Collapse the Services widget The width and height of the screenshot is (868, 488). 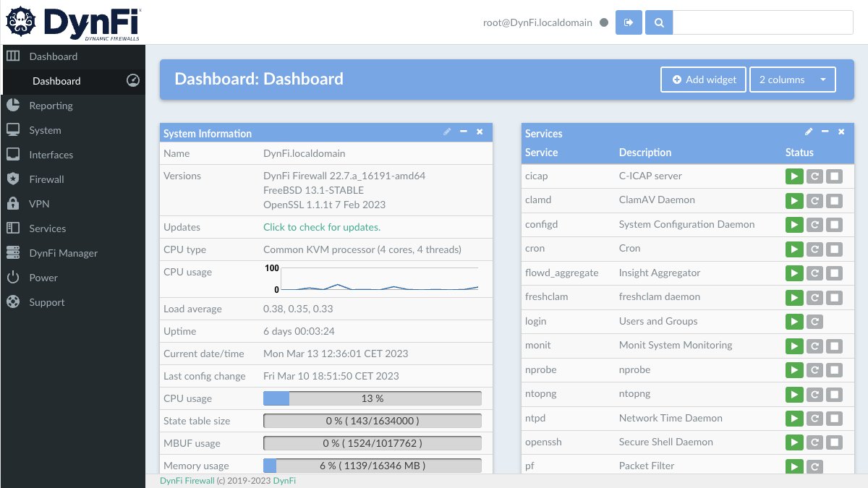point(825,132)
